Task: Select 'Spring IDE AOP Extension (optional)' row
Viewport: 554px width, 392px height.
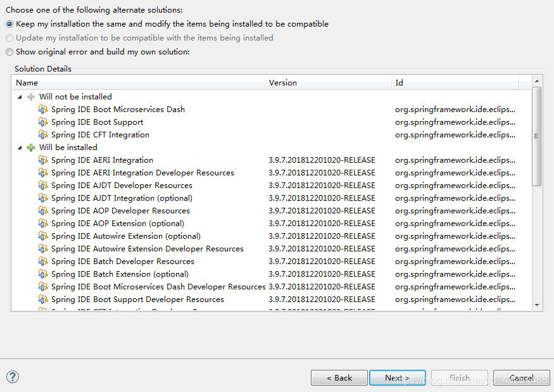Action: [x=272, y=224]
